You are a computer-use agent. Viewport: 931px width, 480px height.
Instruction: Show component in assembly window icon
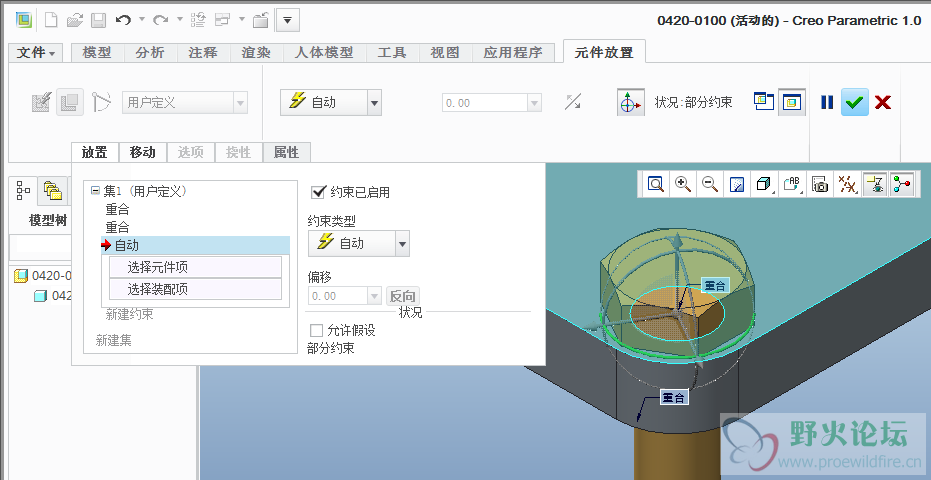coord(792,102)
